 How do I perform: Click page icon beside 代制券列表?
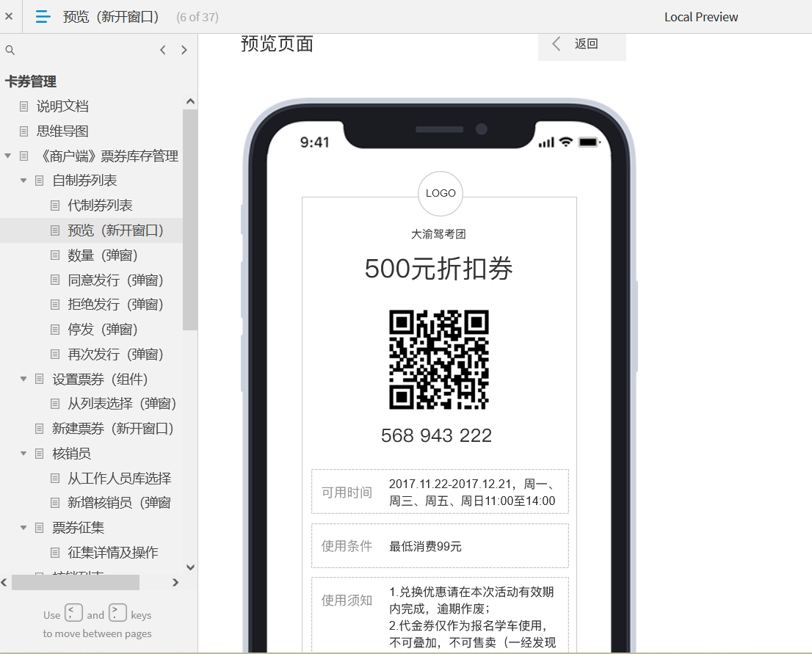tap(55, 206)
